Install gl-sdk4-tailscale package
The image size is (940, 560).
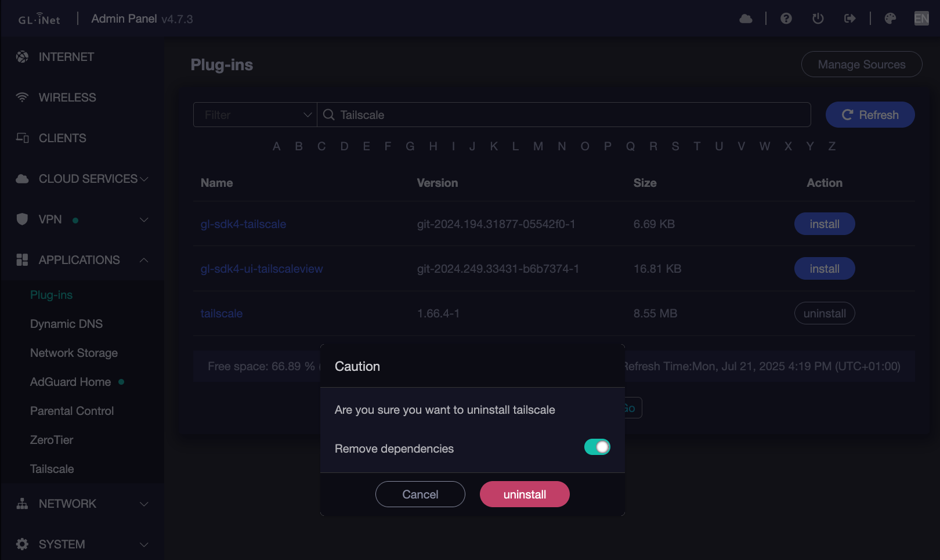tap(825, 224)
